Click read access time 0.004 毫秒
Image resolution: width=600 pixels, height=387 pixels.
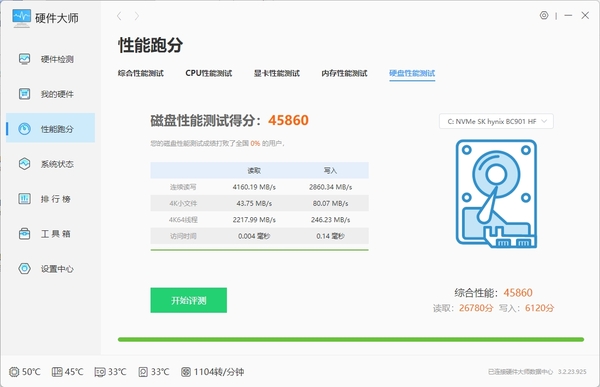coord(254,236)
